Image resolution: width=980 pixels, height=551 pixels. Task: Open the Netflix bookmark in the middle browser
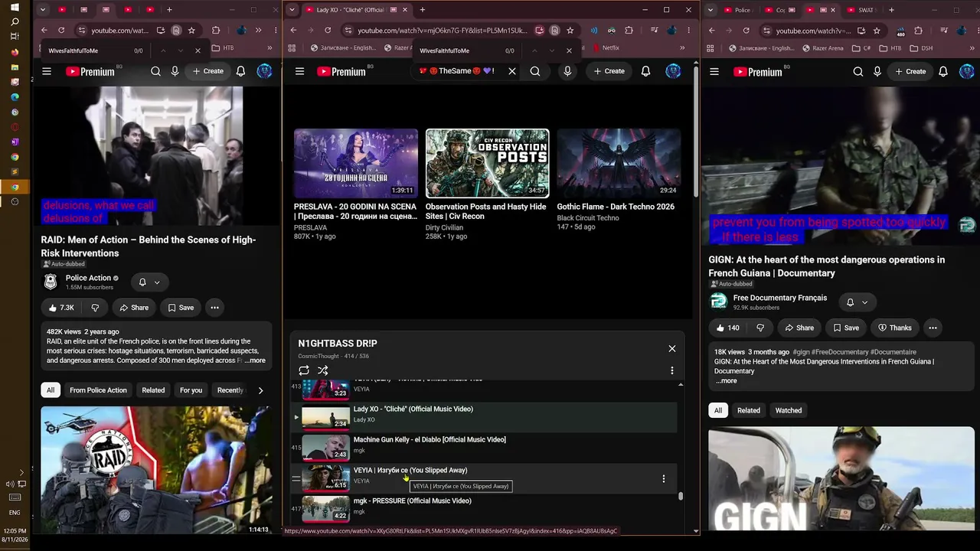tap(605, 47)
